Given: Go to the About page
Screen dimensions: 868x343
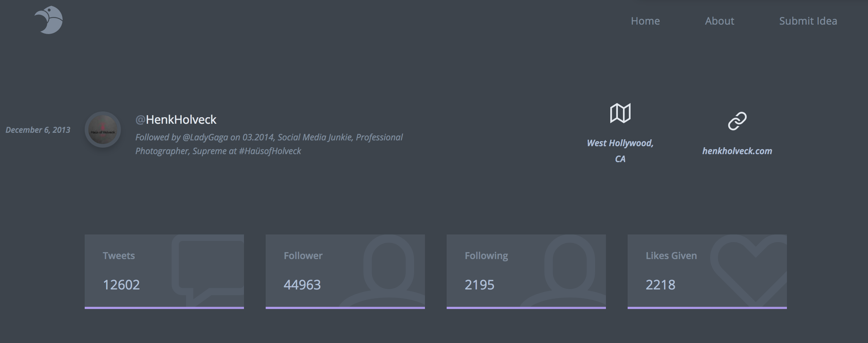Looking at the screenshot, I should pyautogui.click(x=720, y=21).
